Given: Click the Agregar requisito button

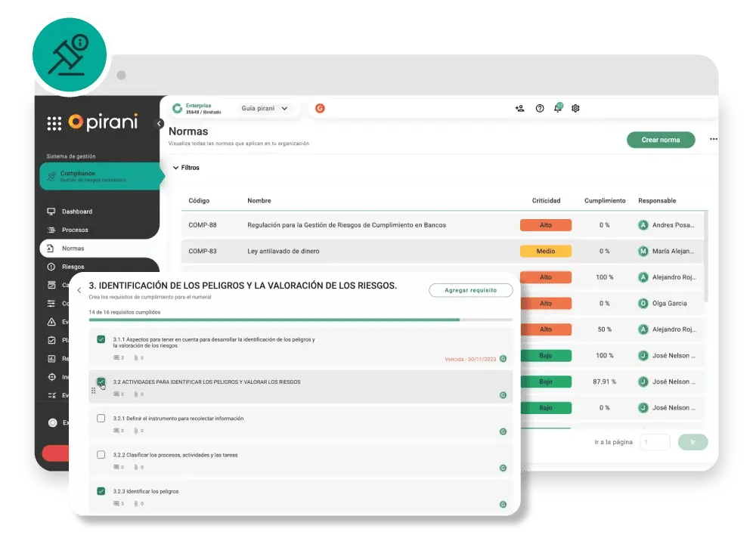Looking at the screenshot, I should coord(470,290).
